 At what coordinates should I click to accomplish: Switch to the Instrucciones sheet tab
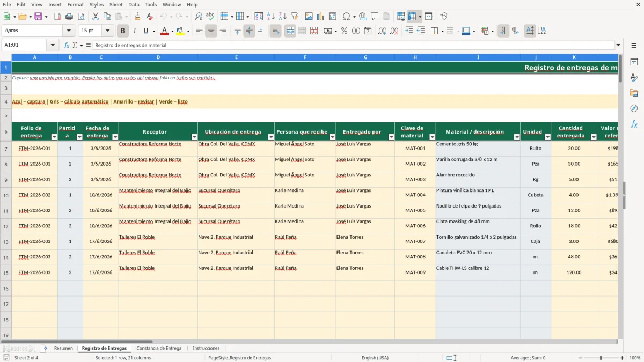click(x=206, y=348)
